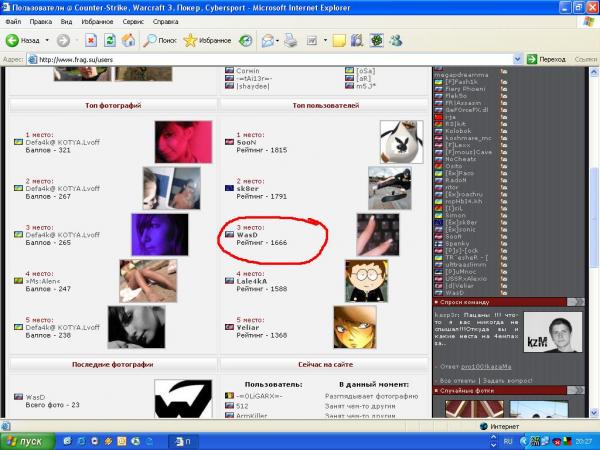
Task: Open Corwin user link at top
Action: tap(248, 71)
